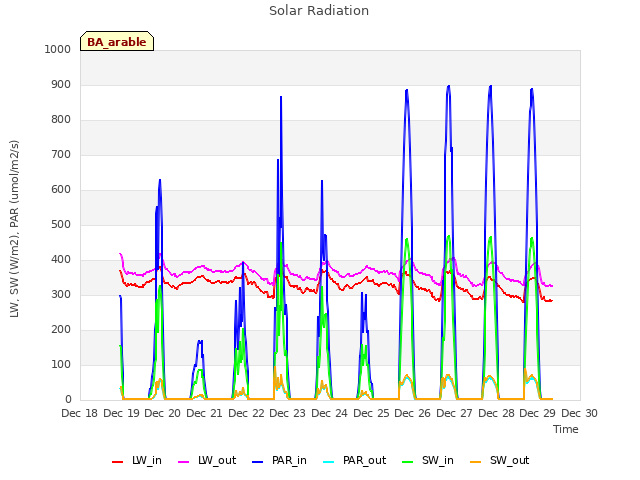Click the PAR_in peak on Dec 27
The height and width of the screenshot is (480, 640).
tap(449, 86)
